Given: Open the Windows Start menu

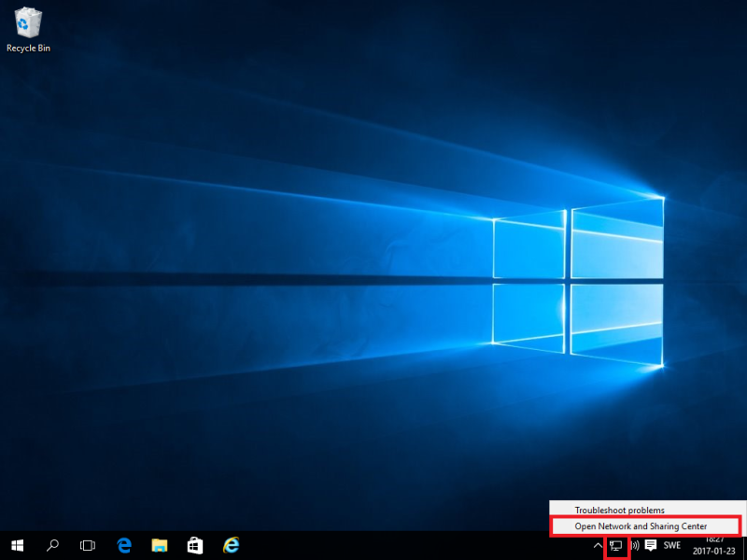Looking at the screenshot, I should click(x=17, y=545).
